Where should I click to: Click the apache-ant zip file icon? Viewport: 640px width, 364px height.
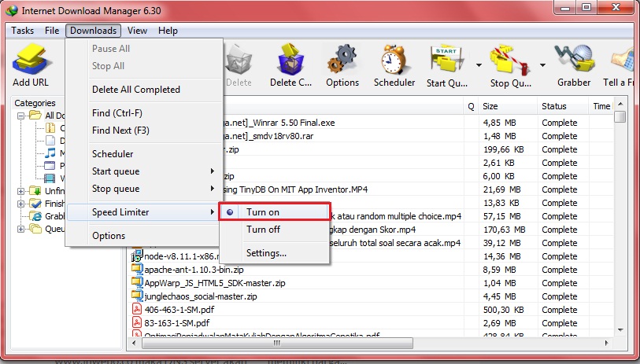tap(137, 269)
